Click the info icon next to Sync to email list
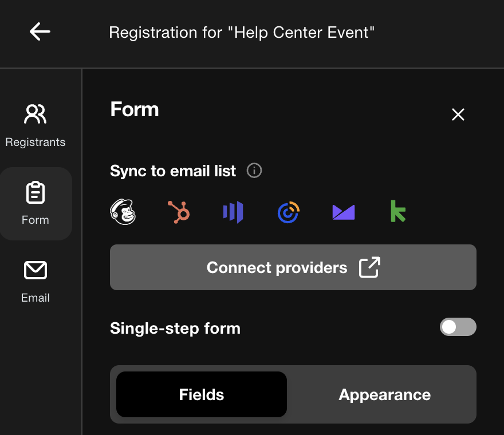This screenshot has height=435, width=504. (254, 170)
